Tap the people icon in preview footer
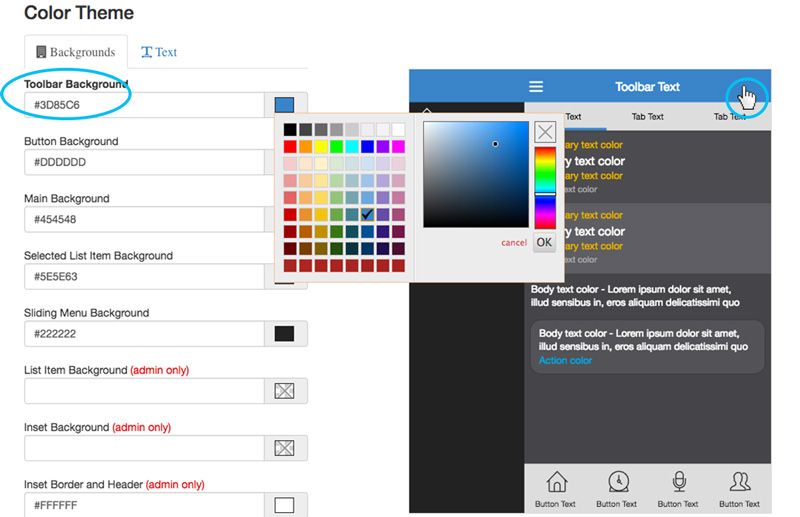This screenshot has width=800, height=517. click(x=740, y=482)
